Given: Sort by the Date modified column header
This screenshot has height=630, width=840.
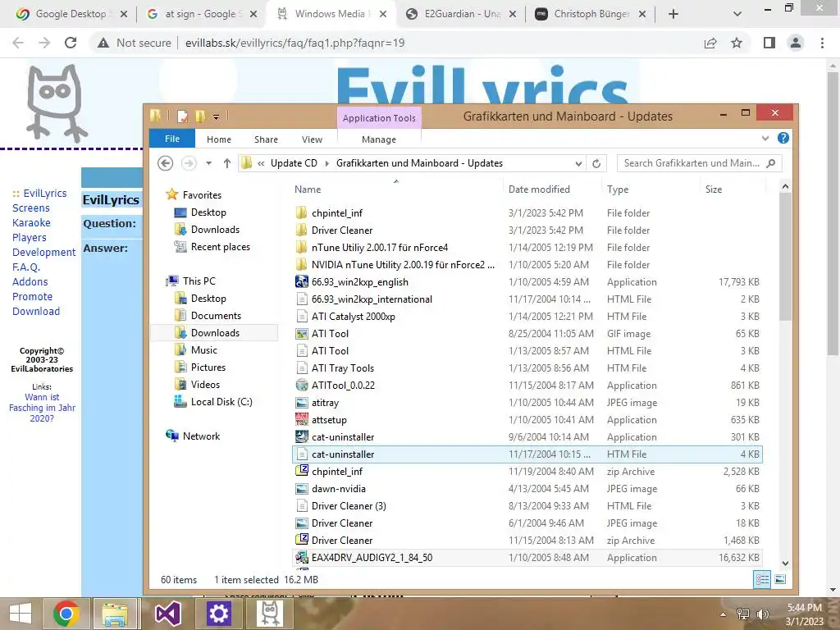Looking at the screenshot, I should (539, 189).
